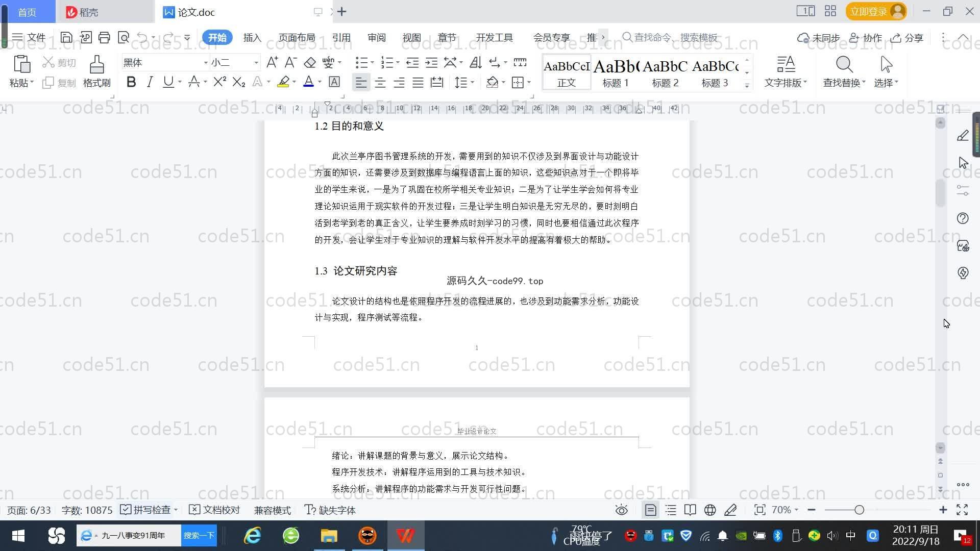The image size is (980, 551).
Task: Open the 审阅 Review tab
Action: 376,37
